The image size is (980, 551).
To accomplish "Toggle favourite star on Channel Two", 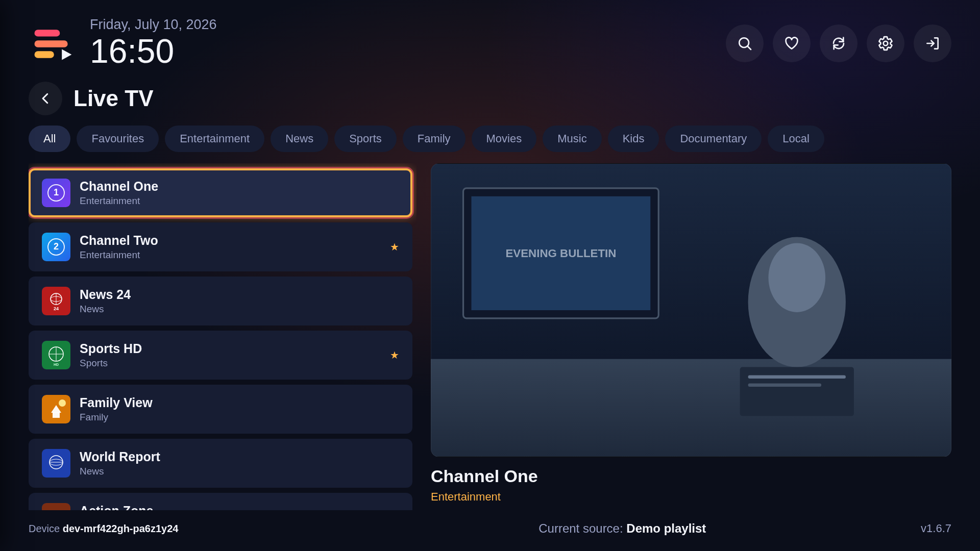I will pos(394,247).
